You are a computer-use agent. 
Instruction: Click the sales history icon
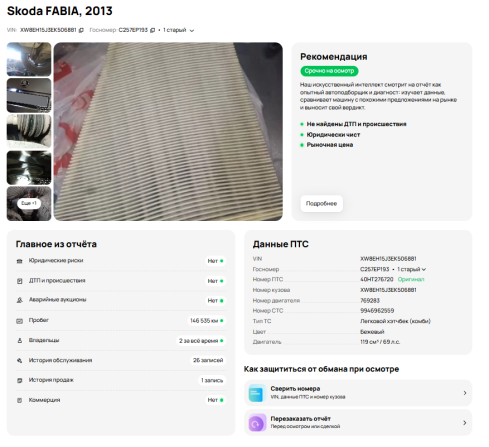click(x=20, y=380)
